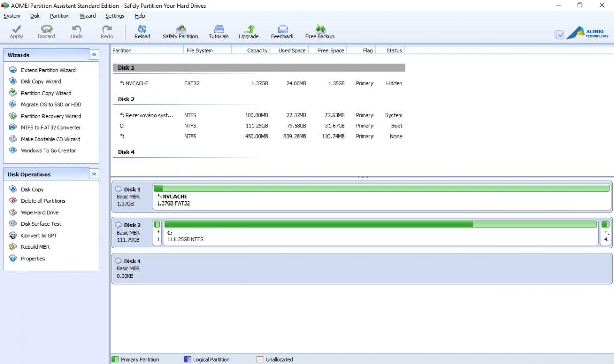Click the NTFS to FAT32 Converter icon
The width and height of the screenshot is (614, 364).
point(13,127)
